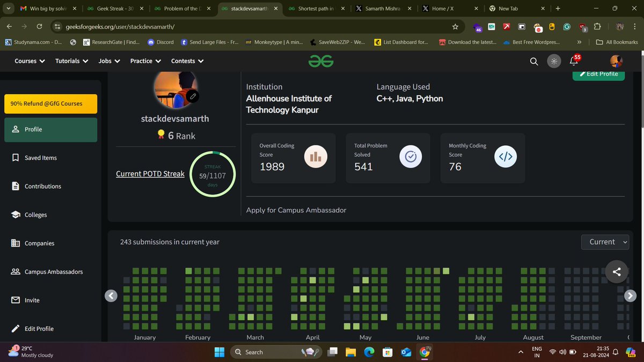Open the weather widget showing 29°C

tap(31, 352)
